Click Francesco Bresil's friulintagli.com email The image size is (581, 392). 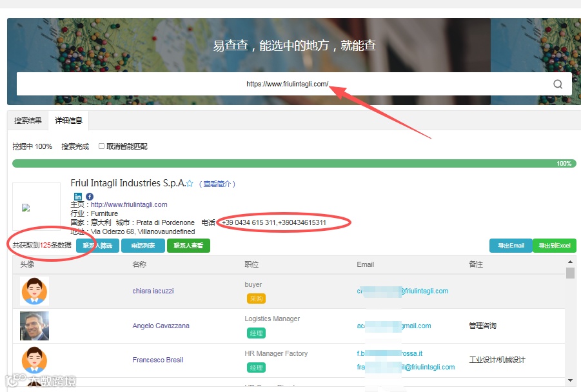tap(406, 367)
